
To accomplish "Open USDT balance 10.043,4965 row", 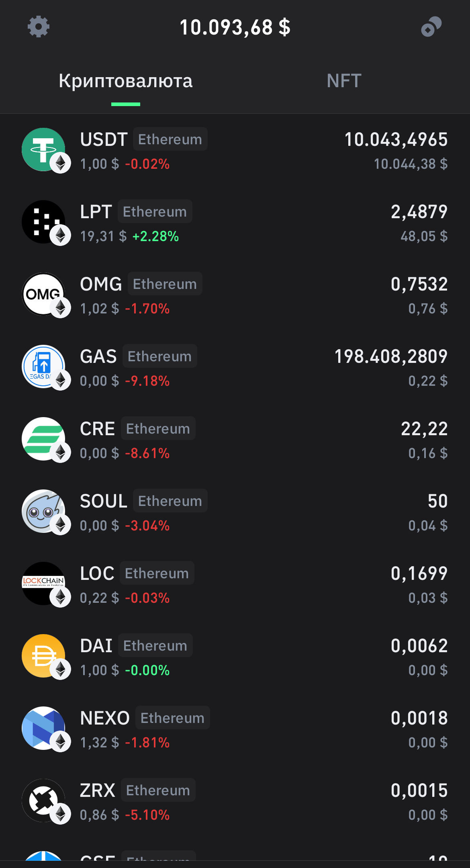I will [235, 149].
